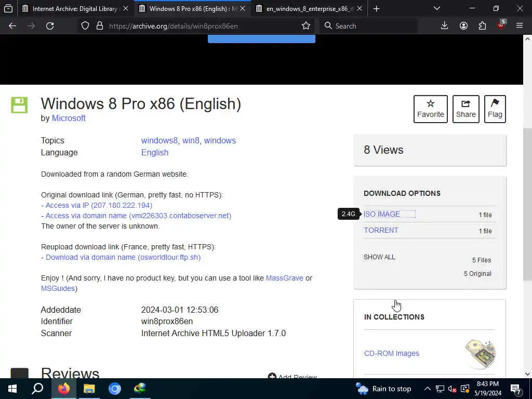Open the notification center
Viewport: 532px width, 399px height.
(516, 389)
